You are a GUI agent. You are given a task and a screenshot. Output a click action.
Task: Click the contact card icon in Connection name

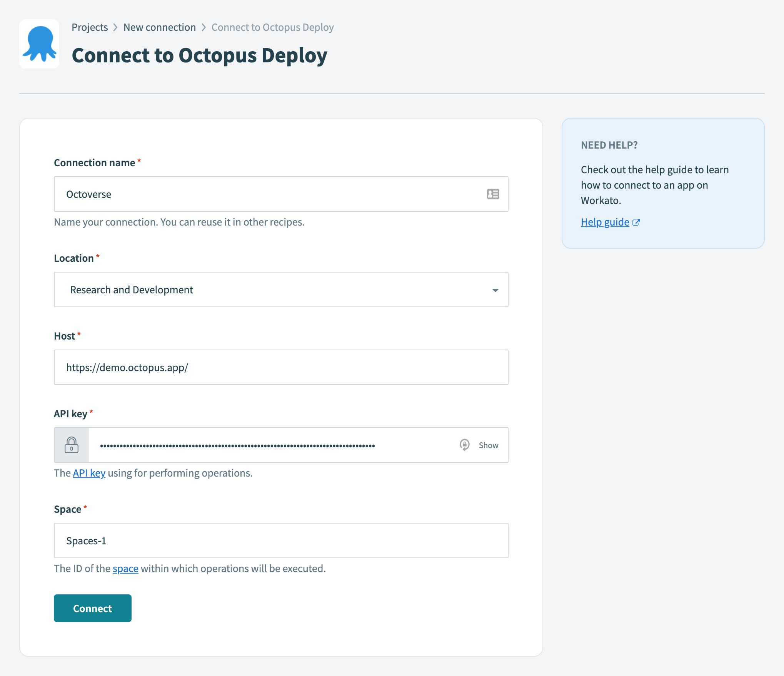click(x=493, y=194)
